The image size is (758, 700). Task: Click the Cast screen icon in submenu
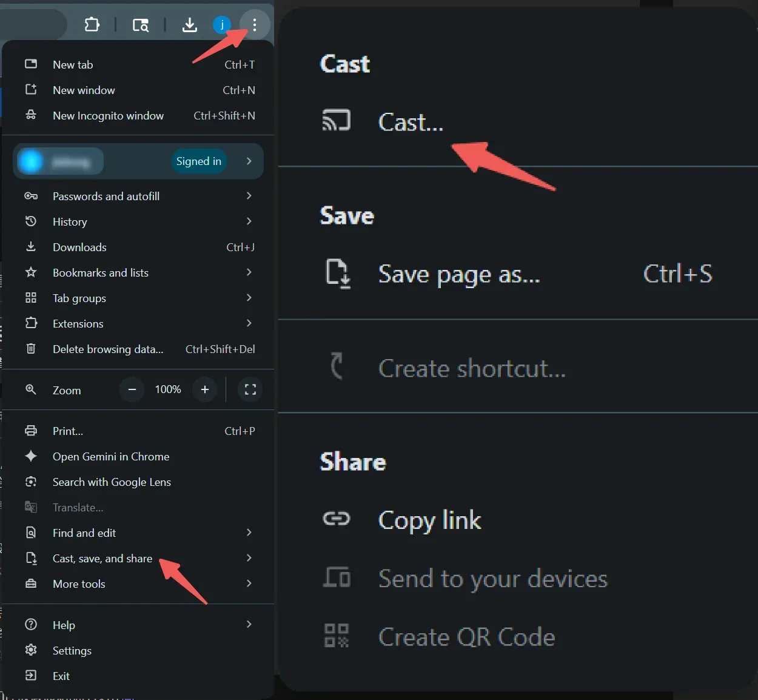(337, 120)
